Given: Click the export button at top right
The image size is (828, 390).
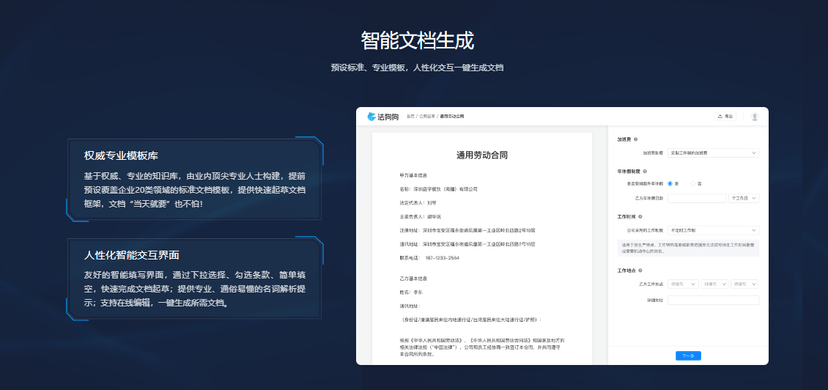Looking at the screenshot, I should click(x=725, y=117).
